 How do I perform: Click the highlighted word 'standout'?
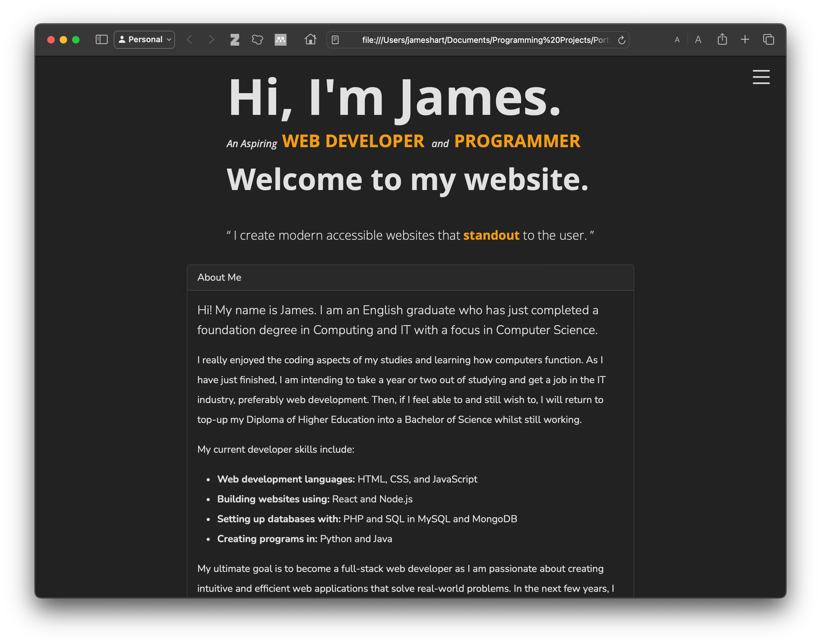491,235
